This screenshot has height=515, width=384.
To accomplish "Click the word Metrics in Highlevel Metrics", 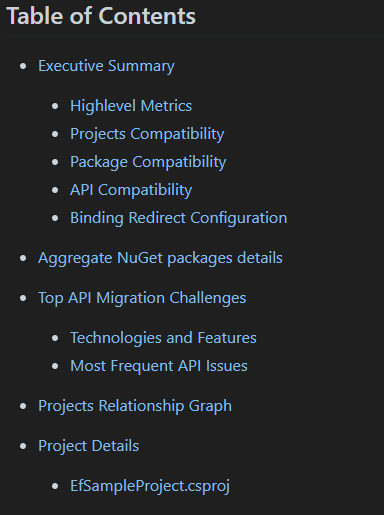I will [x=166, y=106].
